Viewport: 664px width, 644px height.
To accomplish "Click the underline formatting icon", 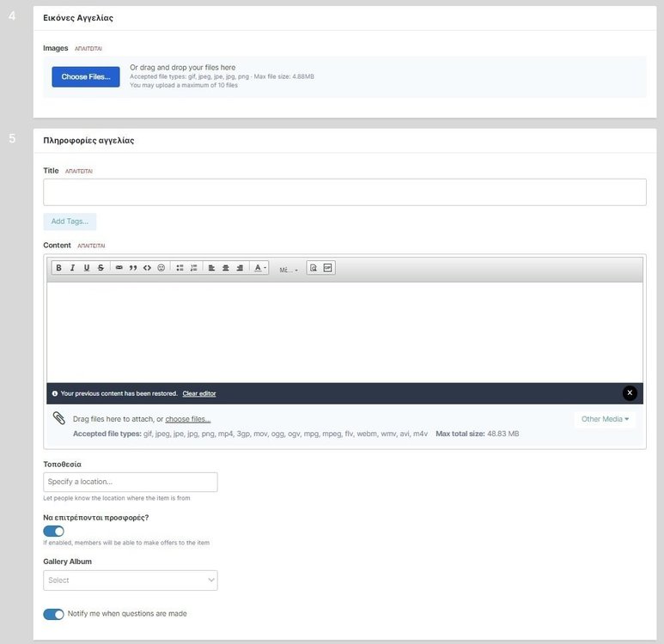I will tap(86, 268).
